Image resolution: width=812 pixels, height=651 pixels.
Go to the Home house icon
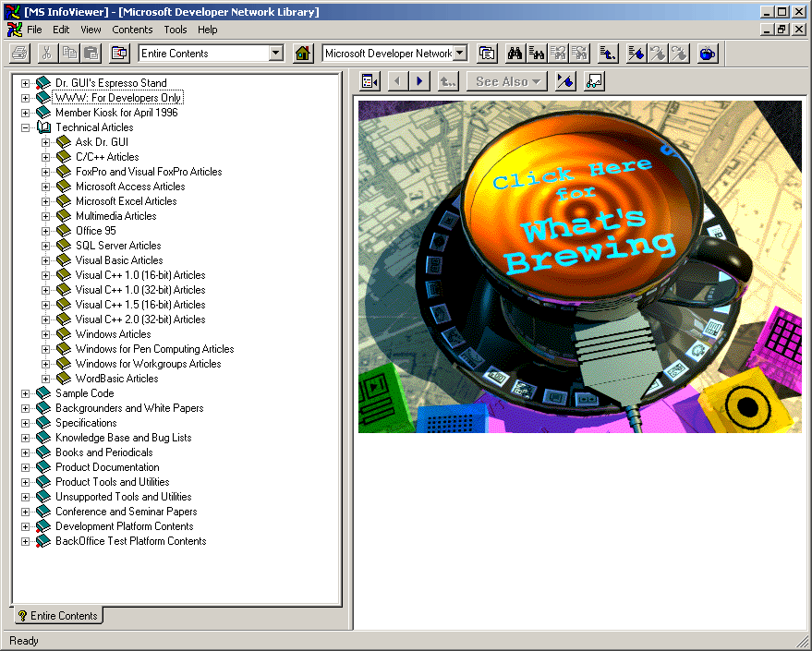(303, 54)
